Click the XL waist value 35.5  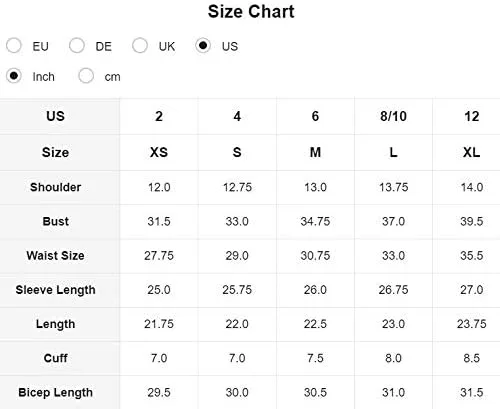click(x=471, y=256)
